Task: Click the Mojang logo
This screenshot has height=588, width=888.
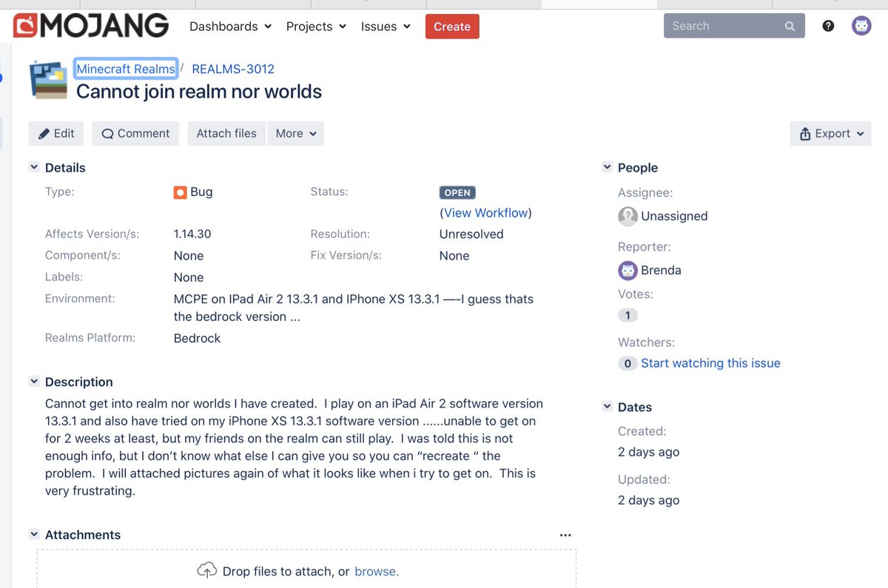Action: coord(91,26)
